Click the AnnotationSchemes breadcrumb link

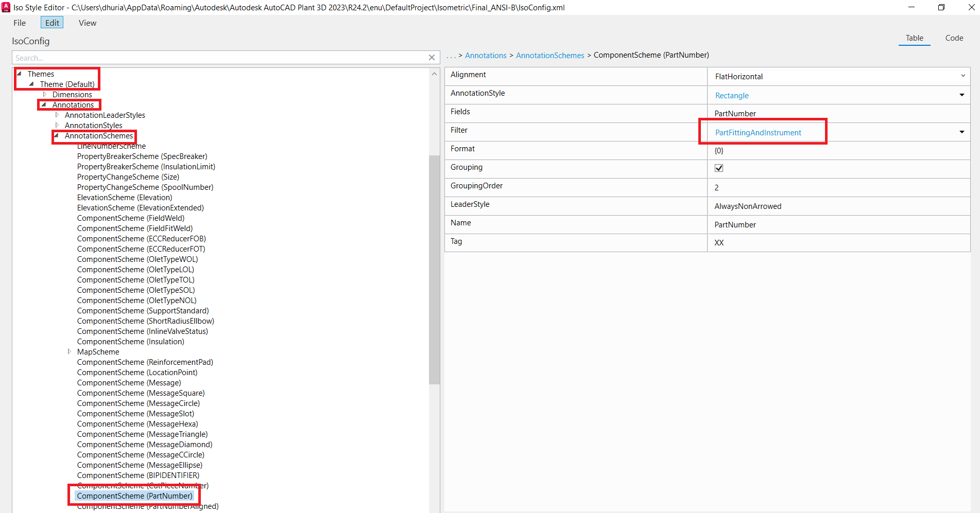(x=550, y=55)
